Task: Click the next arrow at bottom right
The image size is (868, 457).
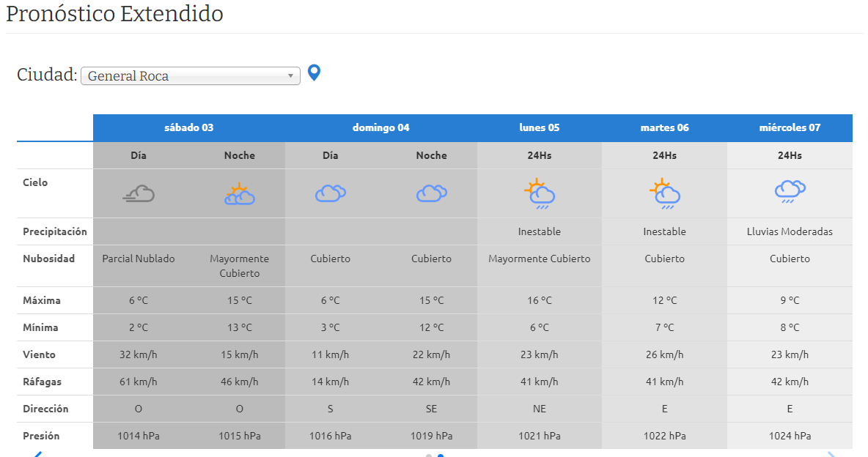Action: point(831,454)
